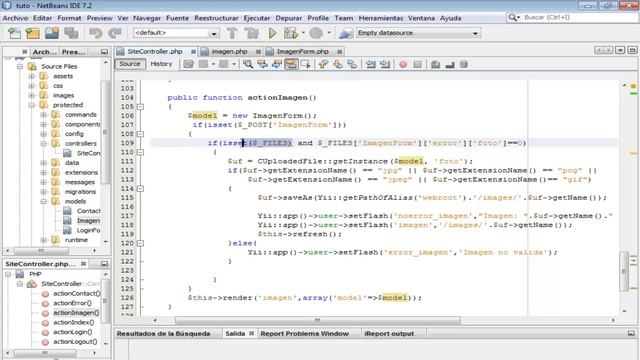Open the project configuration <default> dropdown
Image resolution: width=640 pixels, height=360 pixels.
click(176, 33)
